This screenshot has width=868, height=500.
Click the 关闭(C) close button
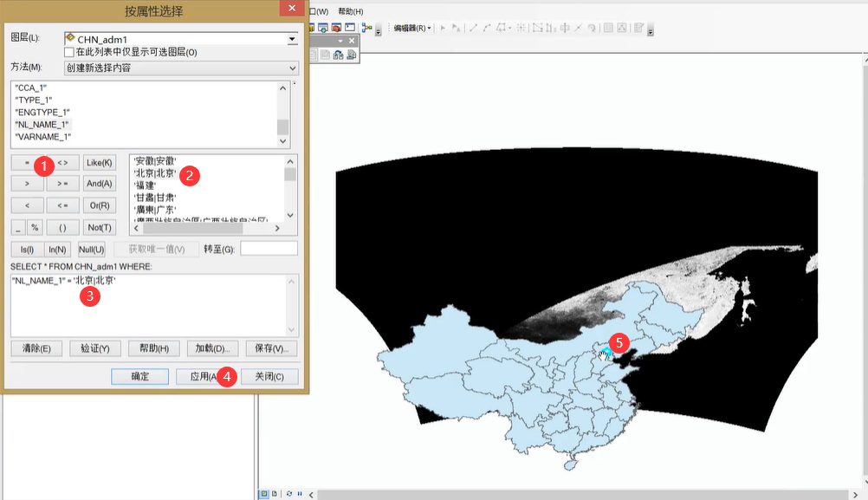click(x=269, y=377)
